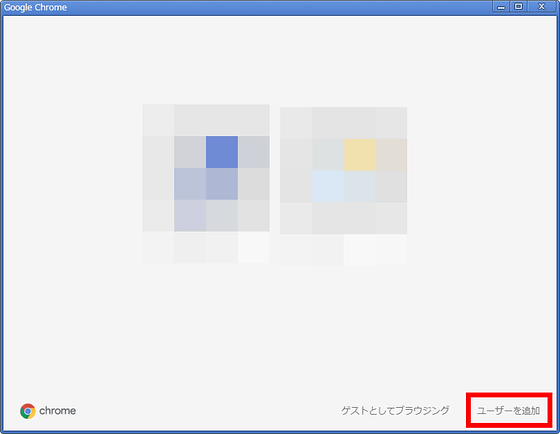560x434 pixels.
Task: Minimize the Google Chrome window
Action: [501, 7]
